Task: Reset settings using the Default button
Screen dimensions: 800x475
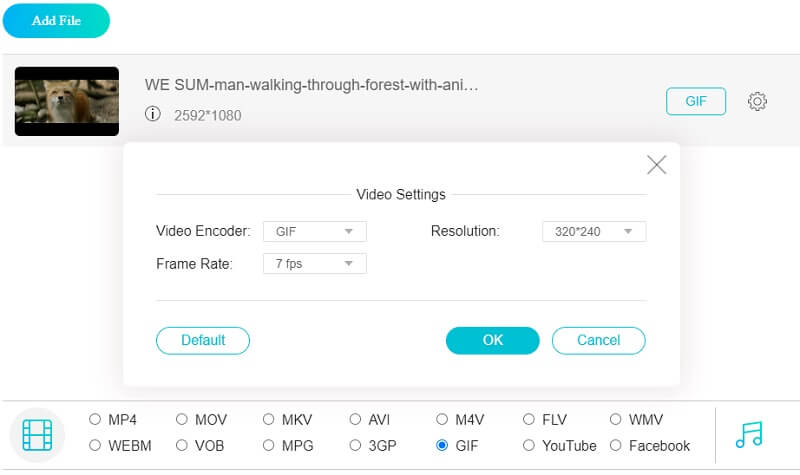Action: [203, 340]
